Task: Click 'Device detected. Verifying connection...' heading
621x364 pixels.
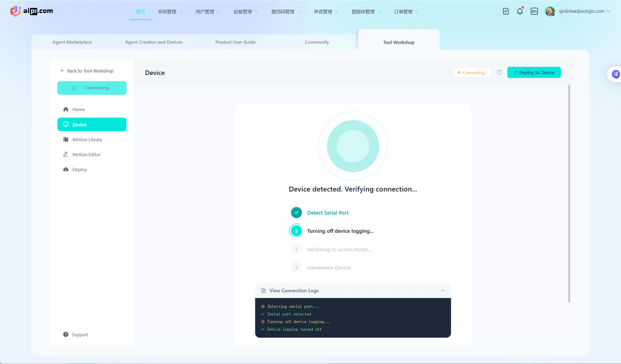Action: coord(353,189)
